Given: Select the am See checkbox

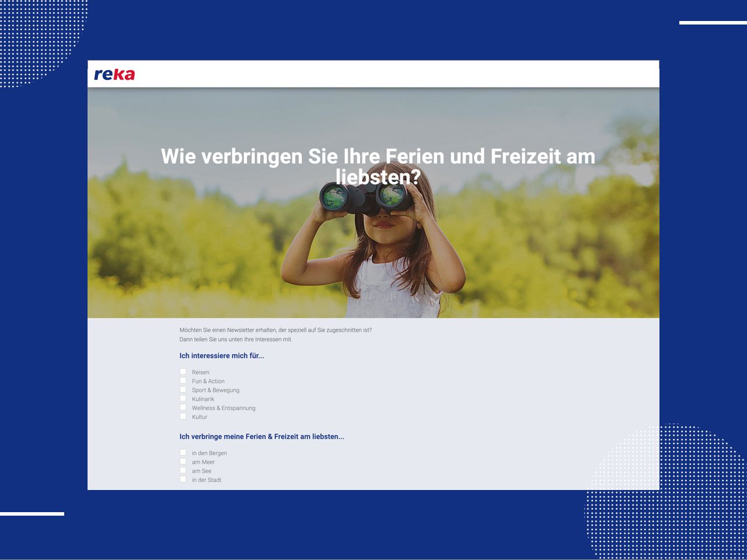Looking at the screenshot, I should pyautogui.click(x=183, y=470).
